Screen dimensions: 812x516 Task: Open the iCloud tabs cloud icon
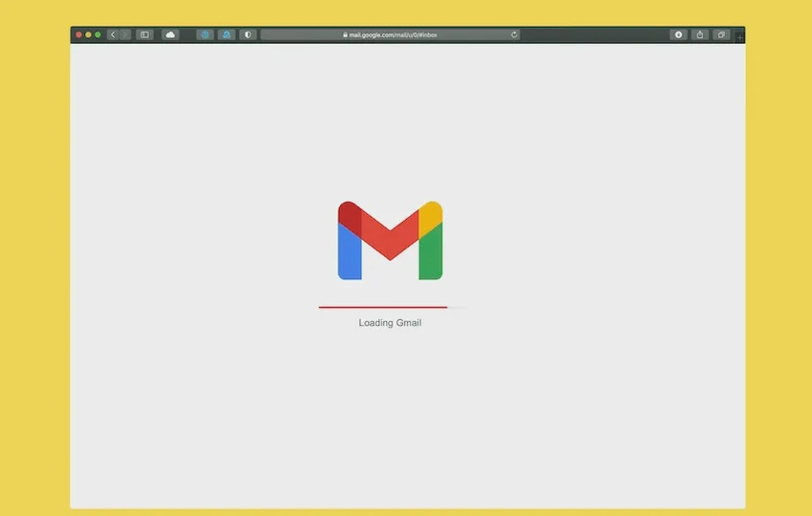170,34
